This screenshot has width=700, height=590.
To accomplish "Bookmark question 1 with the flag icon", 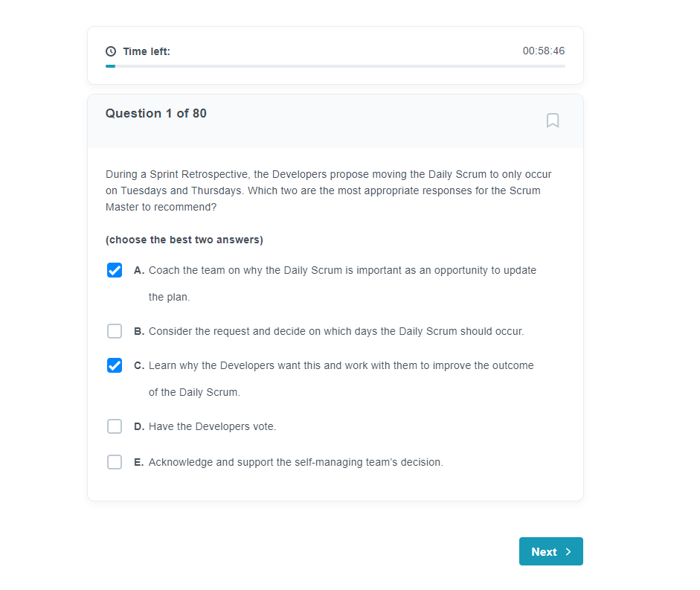I will 553,121.
